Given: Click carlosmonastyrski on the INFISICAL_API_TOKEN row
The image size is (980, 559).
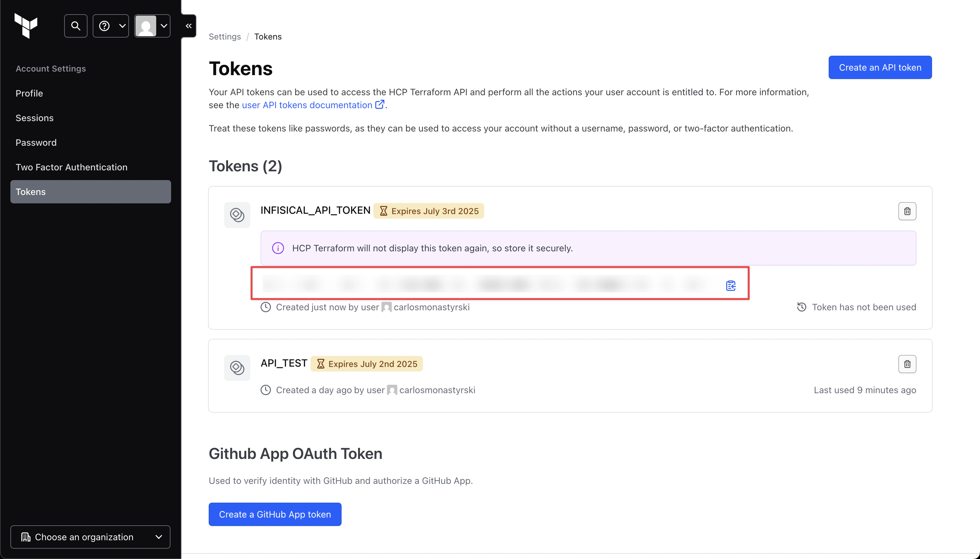Looking at the screenshot, I should [x=431, y=307].
